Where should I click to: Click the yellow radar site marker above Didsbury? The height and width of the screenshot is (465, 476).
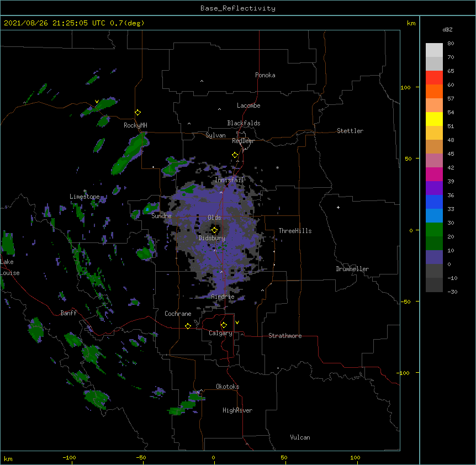(x=214, y=230)
